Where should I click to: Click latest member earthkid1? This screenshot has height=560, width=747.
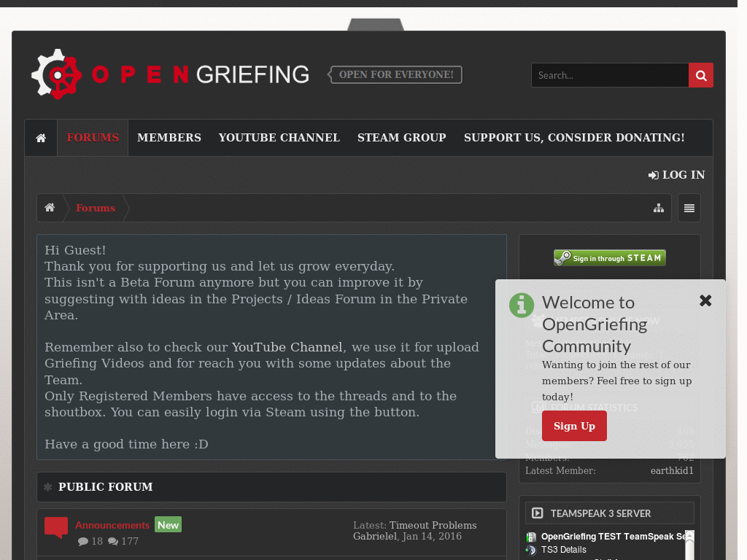tap(672, 471)
